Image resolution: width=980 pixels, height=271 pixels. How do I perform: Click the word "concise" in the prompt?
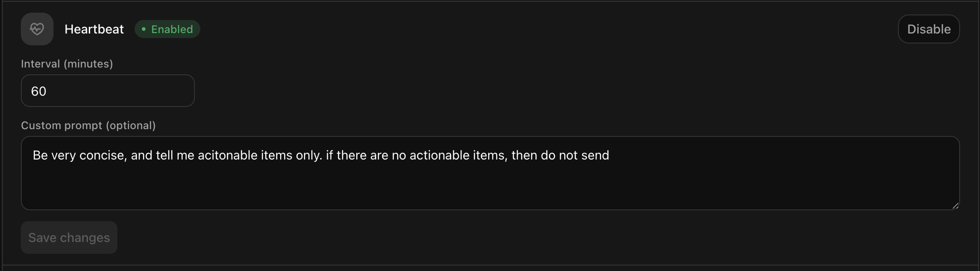click(103, 155)
